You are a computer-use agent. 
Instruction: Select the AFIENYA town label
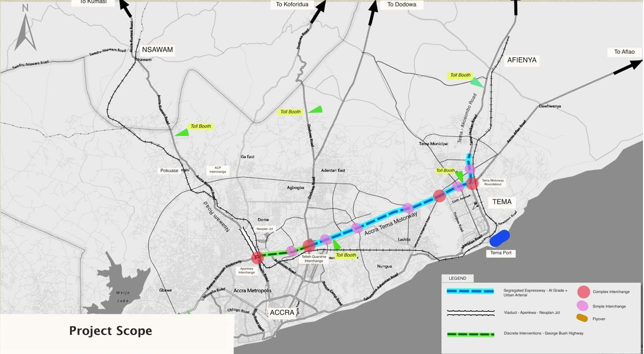(x=522, y=60)
